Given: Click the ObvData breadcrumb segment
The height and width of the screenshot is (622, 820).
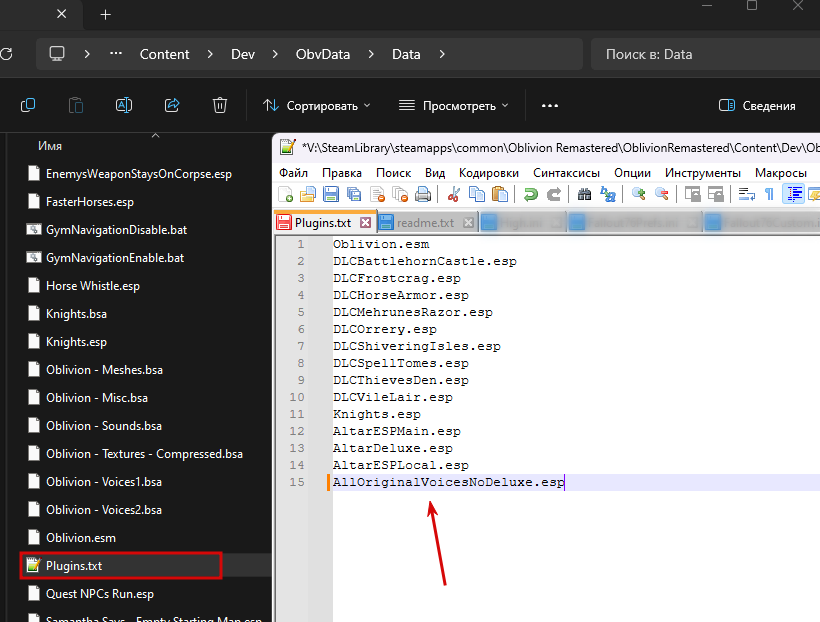Looking at the screenshot, I should (323, 54).
